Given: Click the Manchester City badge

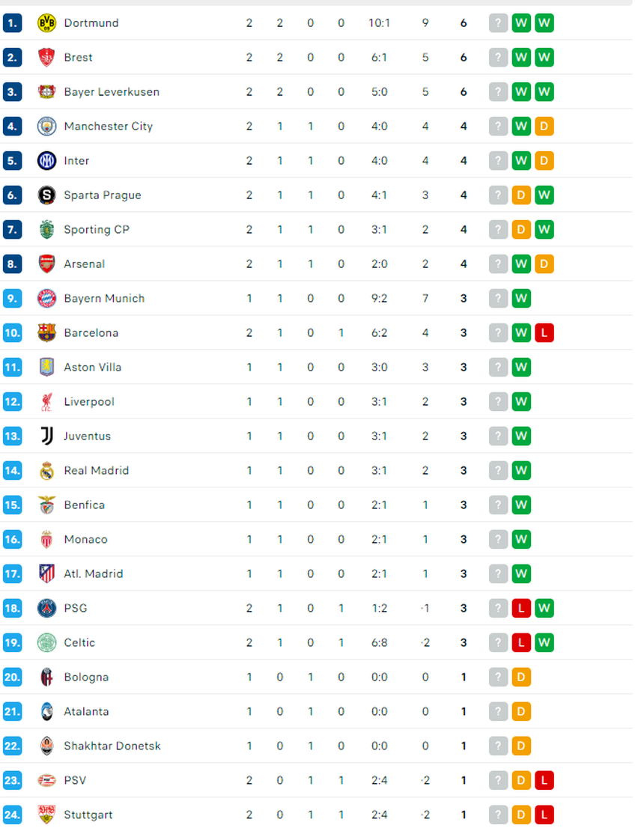Looking at the screenshot, I should click(47, 126).
